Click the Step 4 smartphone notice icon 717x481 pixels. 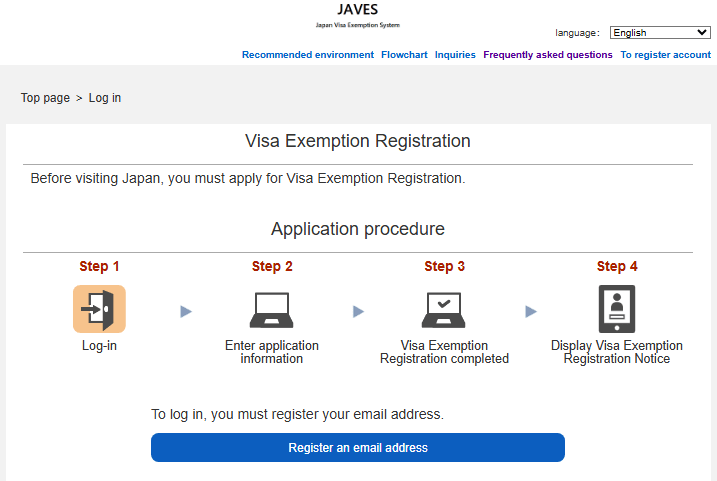coord(616,309)
